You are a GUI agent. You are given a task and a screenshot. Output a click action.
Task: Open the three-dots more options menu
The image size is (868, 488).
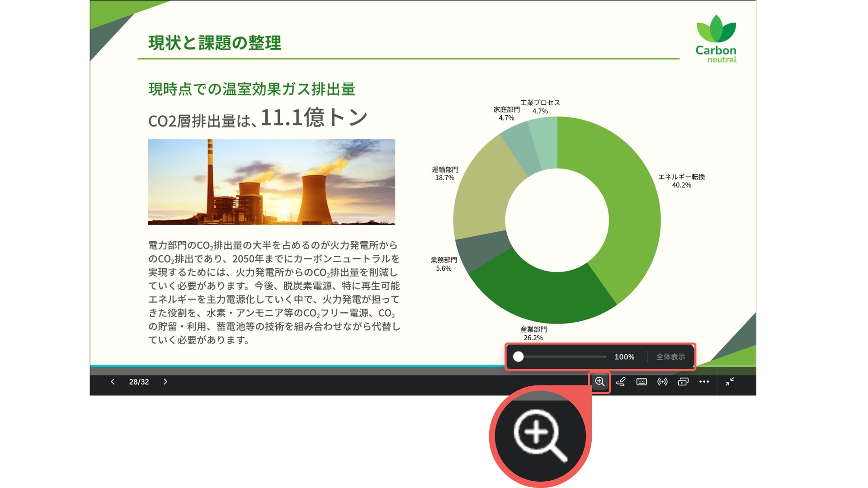tap(704, 382)
